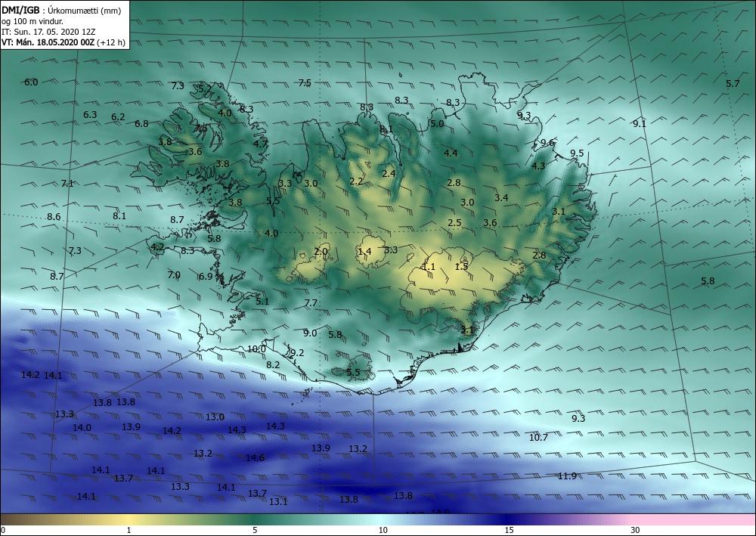This screenshot has height=536, width=756.
Task: Click the colour scale label '5'
Action: coord(255,531)
